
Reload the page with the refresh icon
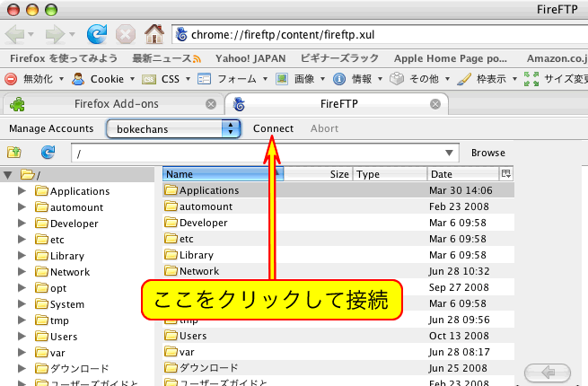[x=97, y=34]
